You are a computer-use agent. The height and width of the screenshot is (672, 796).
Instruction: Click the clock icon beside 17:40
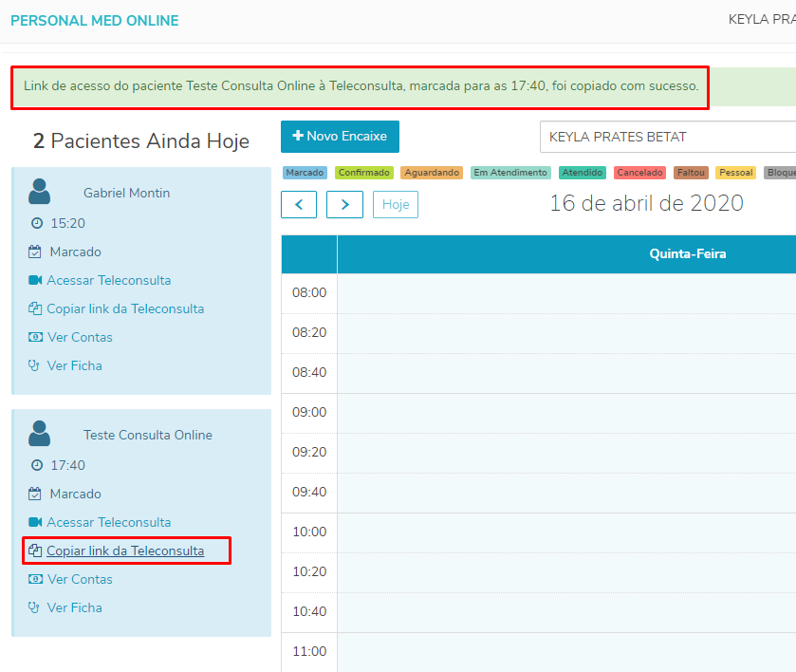pyautogui.click(x=37, y=465)
